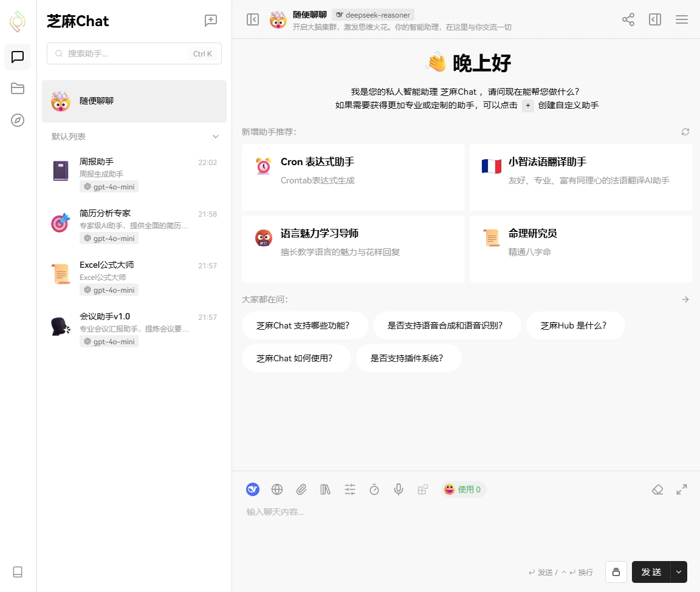The width and height of the screenshot is (700, 592).
Task: Open the discover compass icon in sidebar
Action: coord(18,120)
